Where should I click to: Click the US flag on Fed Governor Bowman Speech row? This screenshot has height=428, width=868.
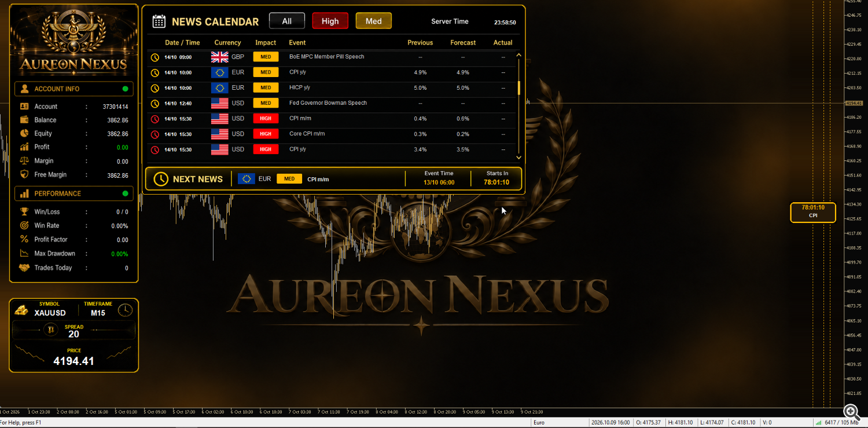coord(220,103)
